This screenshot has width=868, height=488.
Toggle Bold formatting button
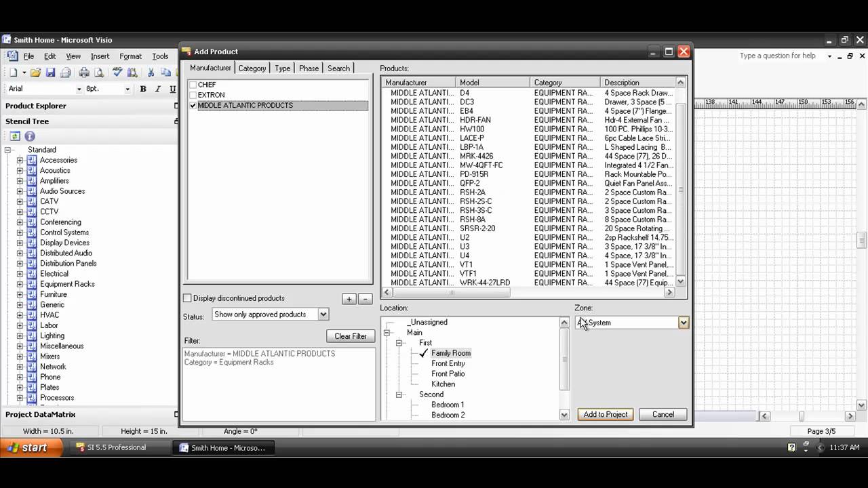coord(143,89)
